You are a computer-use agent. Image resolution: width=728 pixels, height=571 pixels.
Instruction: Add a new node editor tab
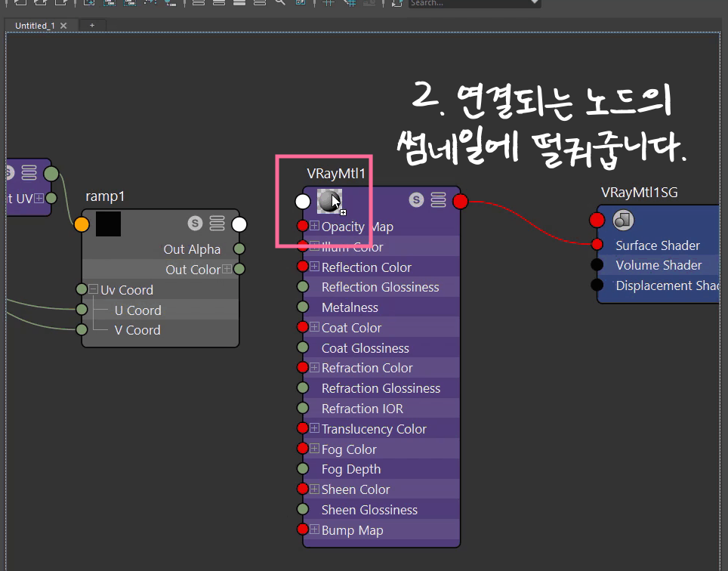coord(92,25)
